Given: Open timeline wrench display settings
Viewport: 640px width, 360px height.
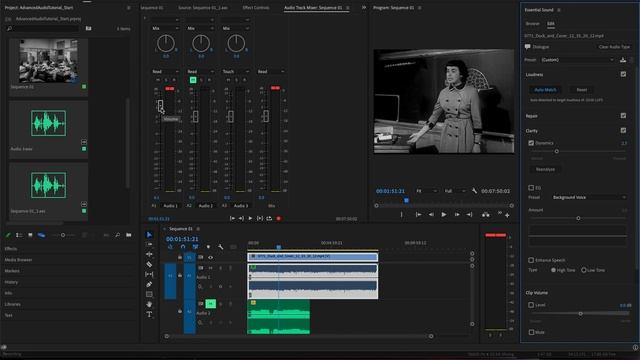Looking at the screenshot, I should point(220,247).
